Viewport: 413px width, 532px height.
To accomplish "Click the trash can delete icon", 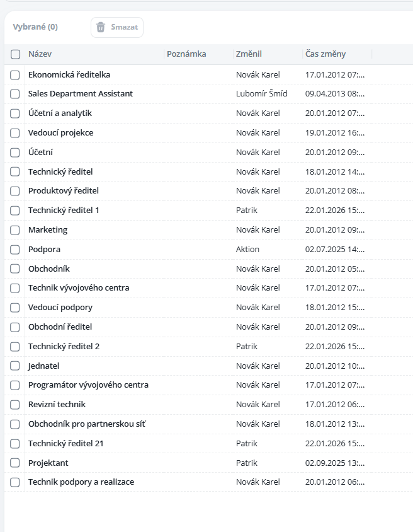I will point(101,27).
